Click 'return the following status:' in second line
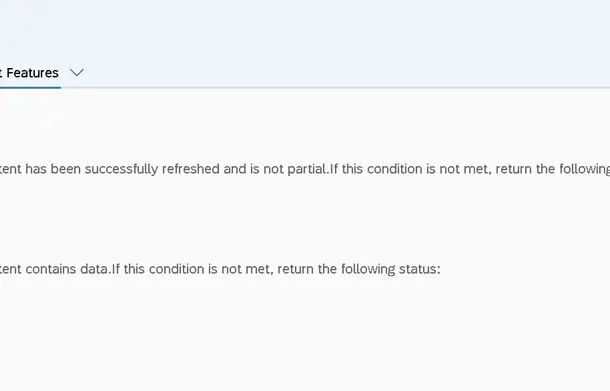Image resolution: width=610 pixels, height=391 pixels. [359, 269]
